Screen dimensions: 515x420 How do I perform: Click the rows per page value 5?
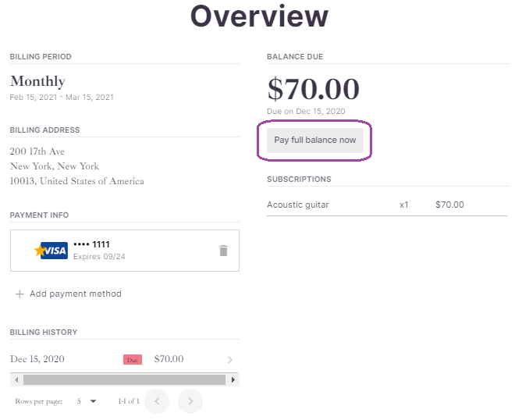click(79, 401)
